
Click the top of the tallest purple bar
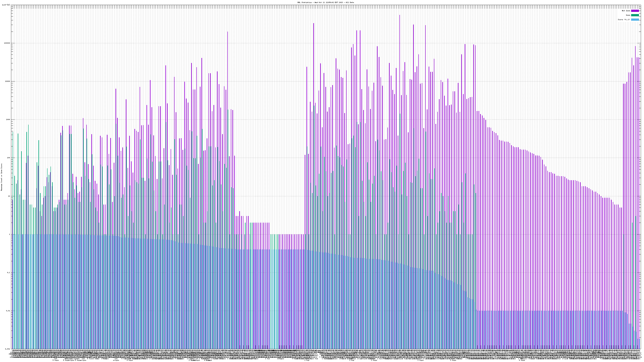click(x=399, y=15)
